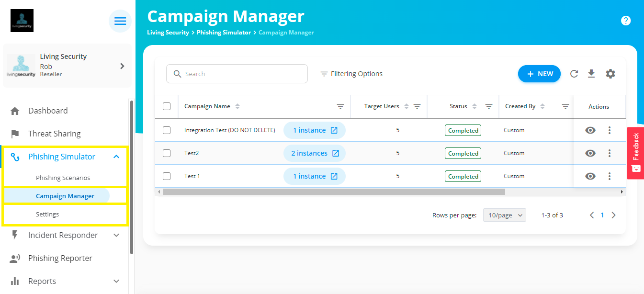View Test 1 campaign eye icon
The width and height of the screenshot is (644, 294).
[590, 176]
